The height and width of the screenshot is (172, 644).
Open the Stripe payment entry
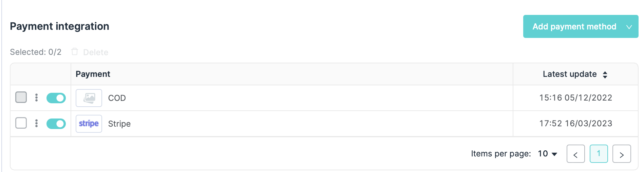coord(119,124)
